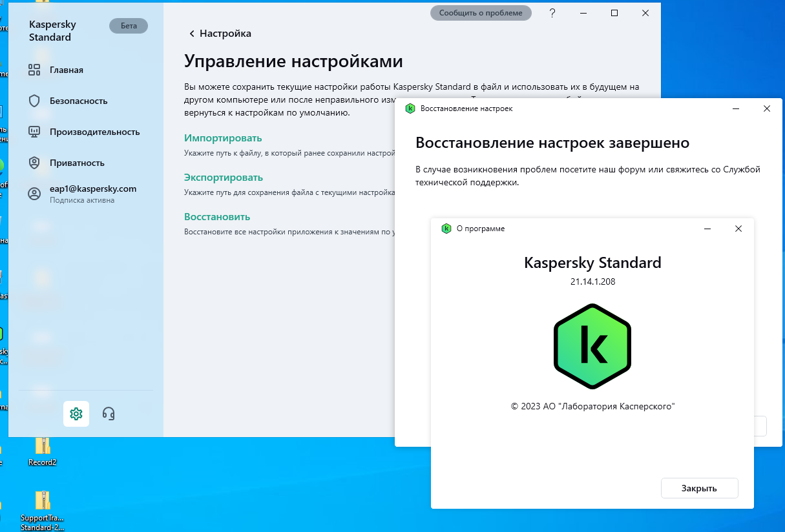Click the Приватность shield-person icon

pos(34,163)
